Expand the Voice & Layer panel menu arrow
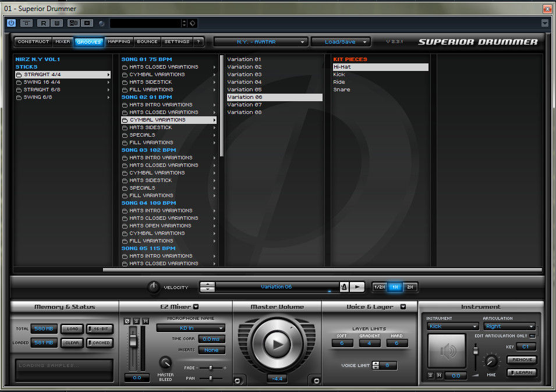The height and width of the screenshot is (392, 556). pos(403,307)
